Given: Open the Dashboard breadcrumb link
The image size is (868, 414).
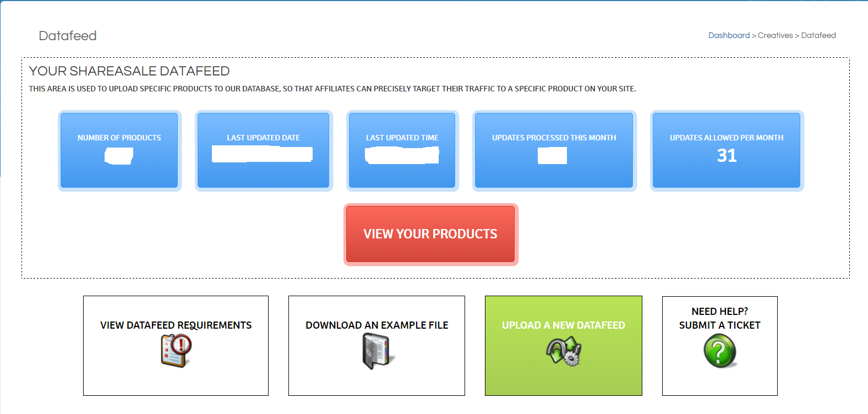Looking at the screenshot, I should pos(729,35).
